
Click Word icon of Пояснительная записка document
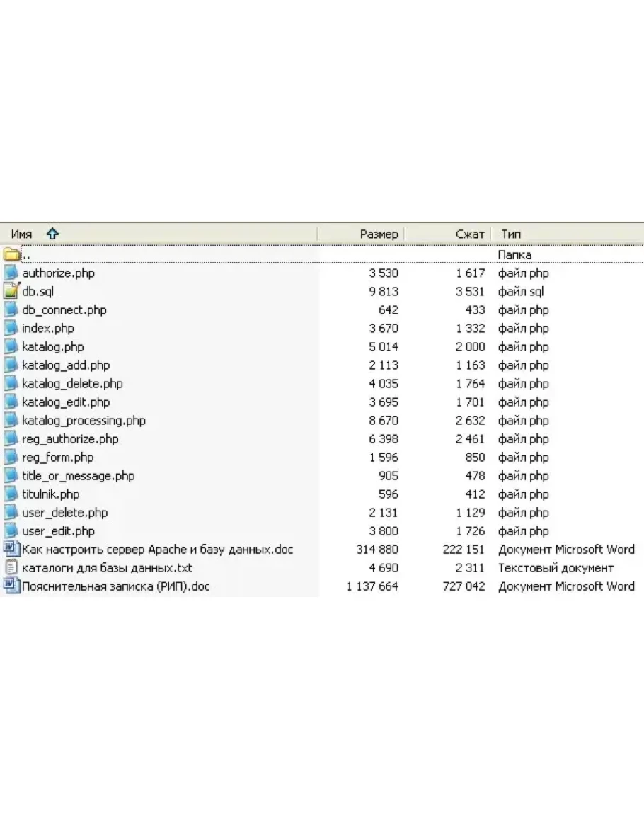coord(11,586)
